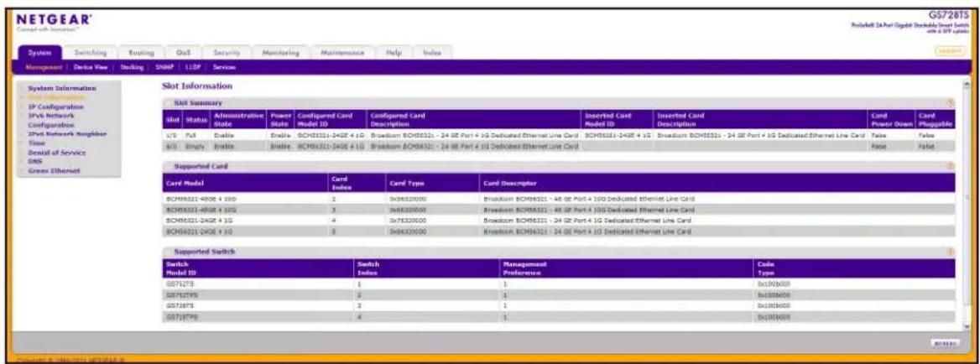This screenshot has width=980, height=364.
Task: Switch to the Switching tab
Action: point(91,53)
